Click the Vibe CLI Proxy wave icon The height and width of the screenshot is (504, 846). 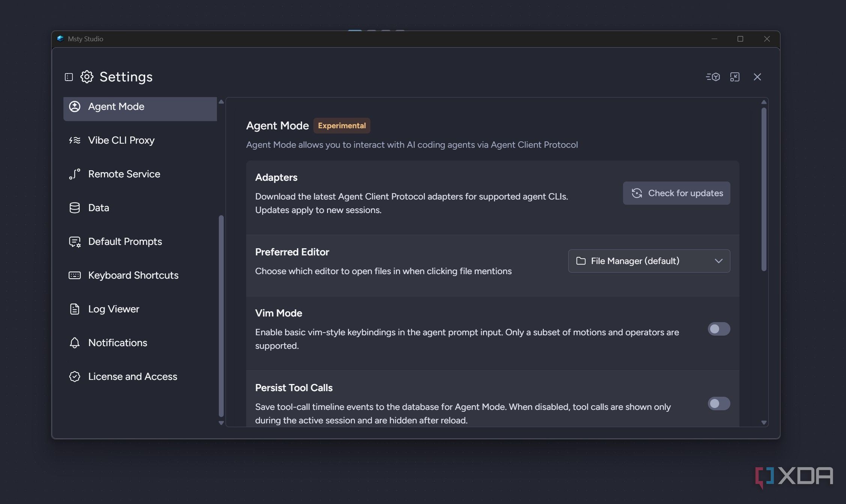pyautogui.click(x=75, y=140)
